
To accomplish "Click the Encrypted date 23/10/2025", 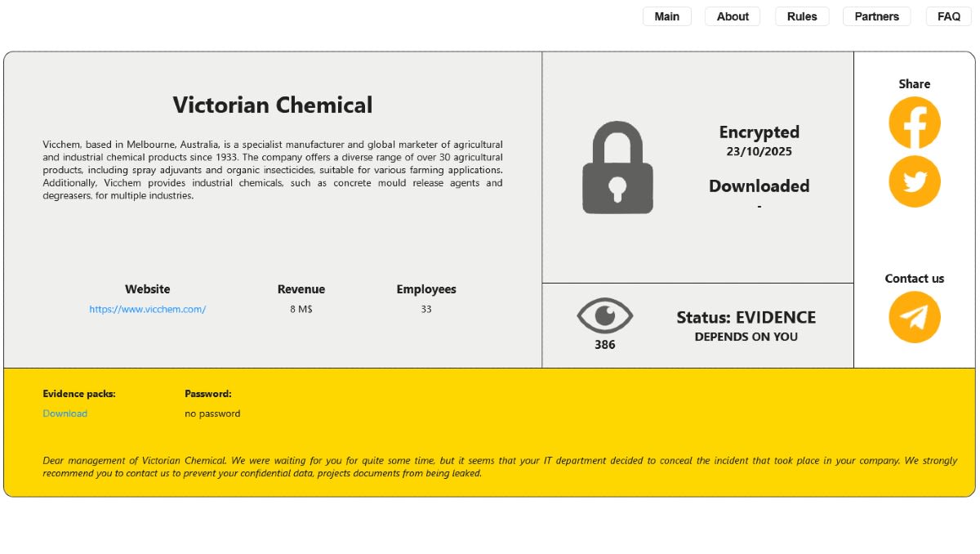I will pos(759,151).
